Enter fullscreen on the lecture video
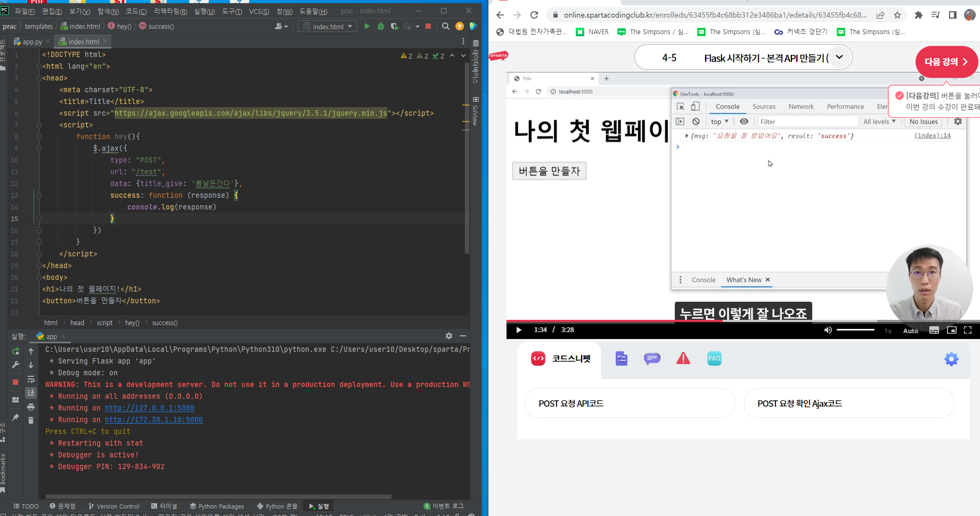The image size is (980, 516). pos(968,330)
